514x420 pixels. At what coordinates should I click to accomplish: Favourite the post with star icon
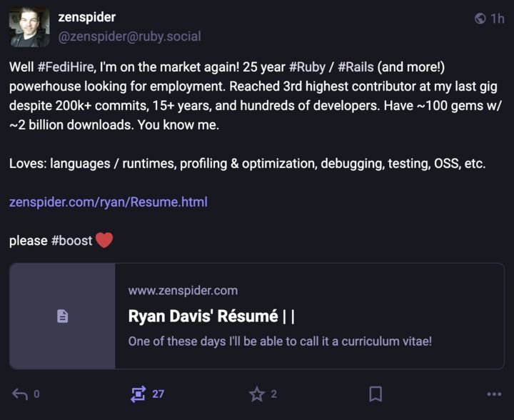tap(257, 394)
